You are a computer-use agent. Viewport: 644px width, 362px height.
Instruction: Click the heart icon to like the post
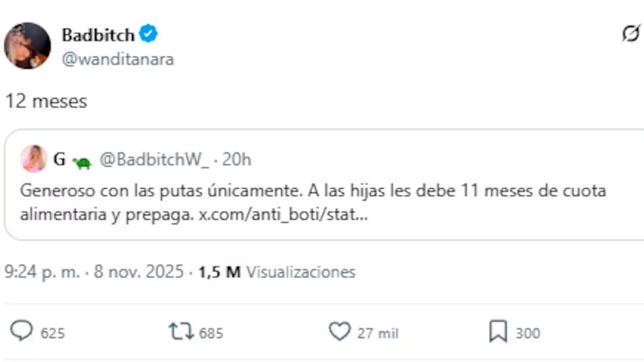click(x=340, y=332)
